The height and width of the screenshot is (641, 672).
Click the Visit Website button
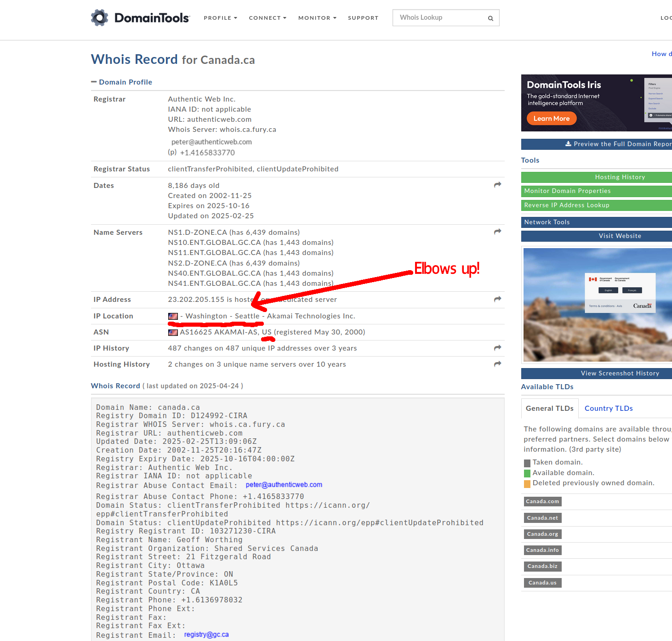597,236
